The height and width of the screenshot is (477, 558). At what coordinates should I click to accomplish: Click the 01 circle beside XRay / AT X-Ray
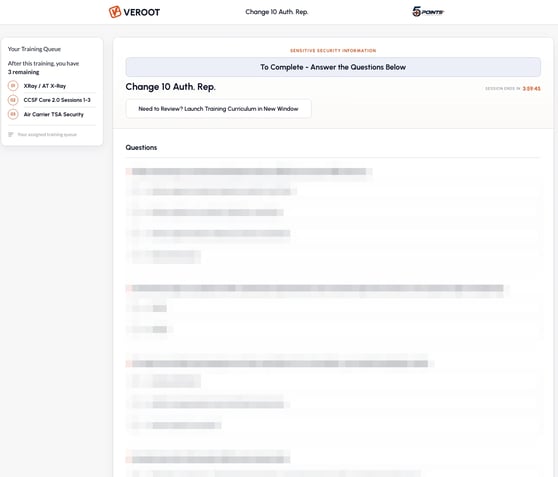(13, 86)
